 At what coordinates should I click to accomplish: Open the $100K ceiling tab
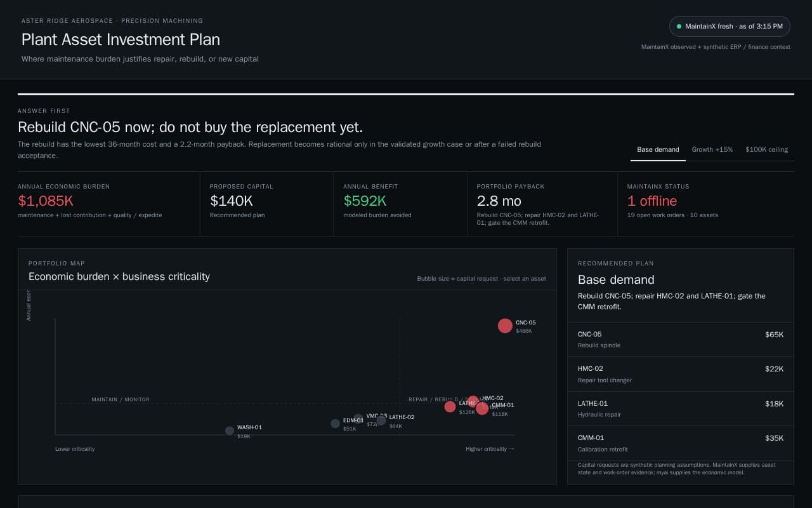click(766, 150)
